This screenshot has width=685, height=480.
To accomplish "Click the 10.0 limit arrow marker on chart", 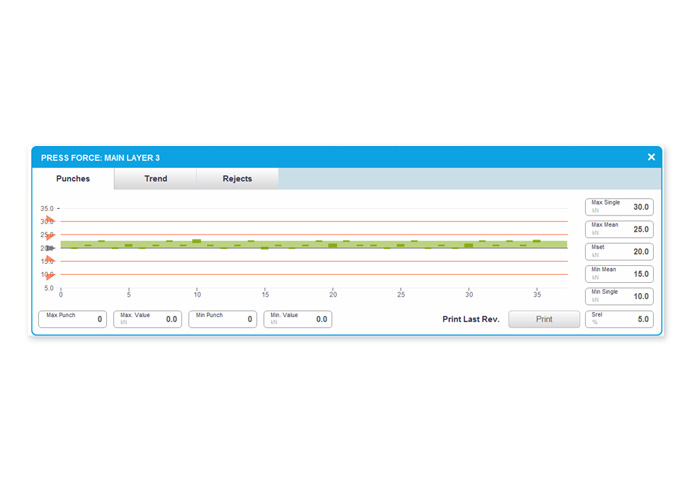I will (50, 276).
